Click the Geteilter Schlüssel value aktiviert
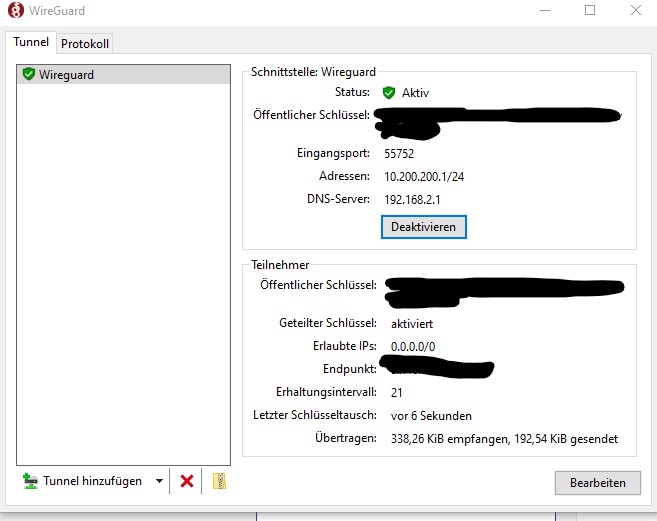 point(412,324)
